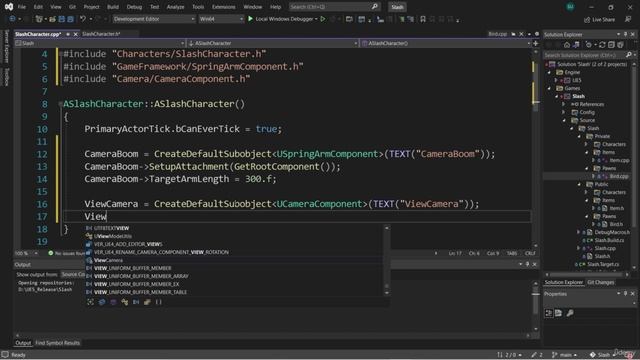Open the Open File toolbar icon
The image size is (640, 360).
tap(53, 19)
